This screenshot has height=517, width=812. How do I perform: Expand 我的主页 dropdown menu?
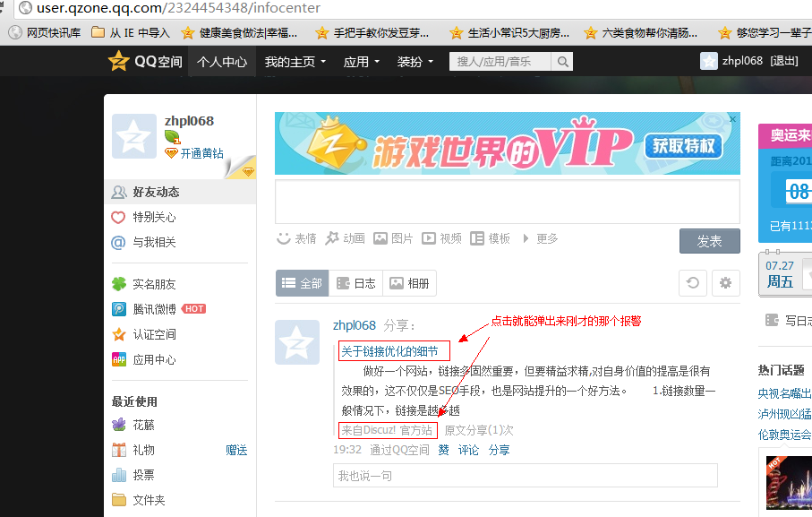pos(295,62)
